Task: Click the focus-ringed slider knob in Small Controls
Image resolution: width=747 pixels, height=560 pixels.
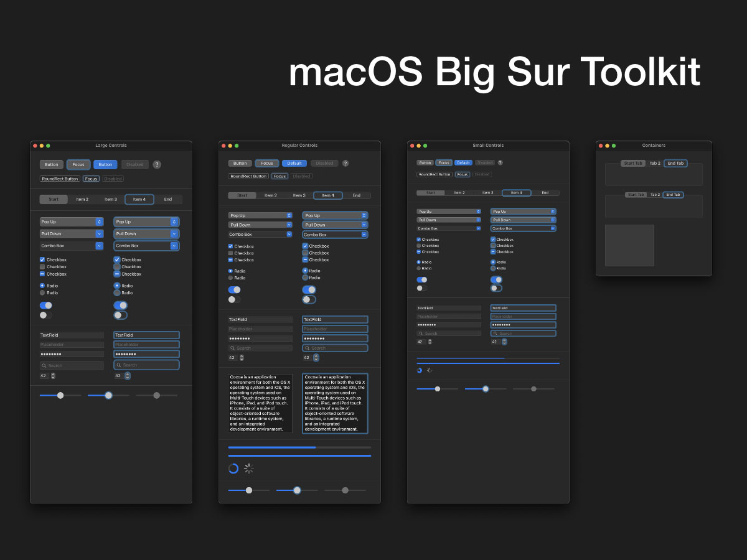Action: [486, 389]
